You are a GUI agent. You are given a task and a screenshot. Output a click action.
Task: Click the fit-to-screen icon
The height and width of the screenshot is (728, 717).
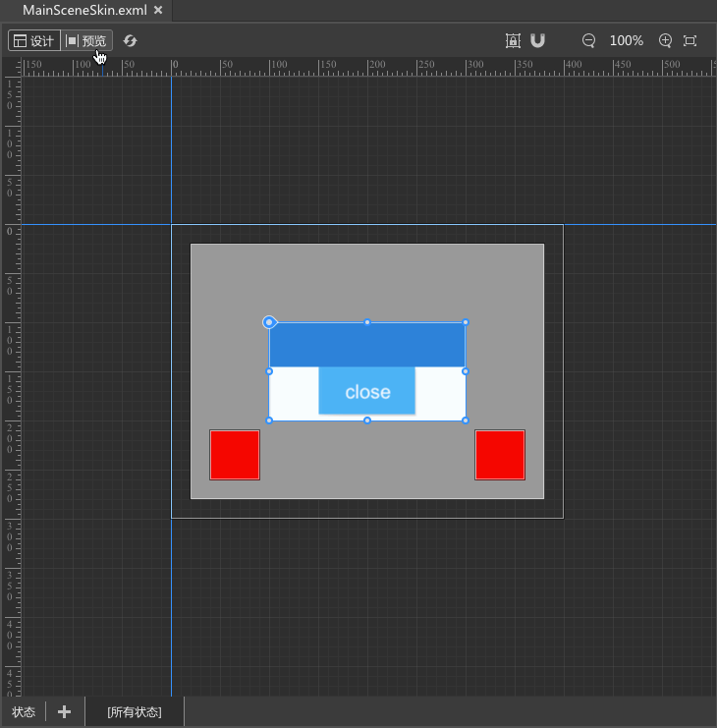point(690,41)
